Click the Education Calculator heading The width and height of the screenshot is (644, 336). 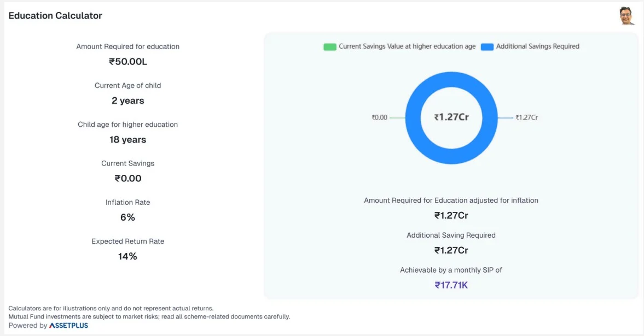click(55, 16)
